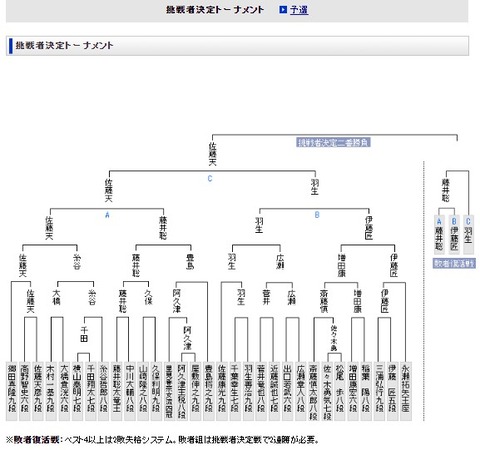Click player 千葉幸生七段
Screen dimensions: 480x450
[x=235, y=391]
